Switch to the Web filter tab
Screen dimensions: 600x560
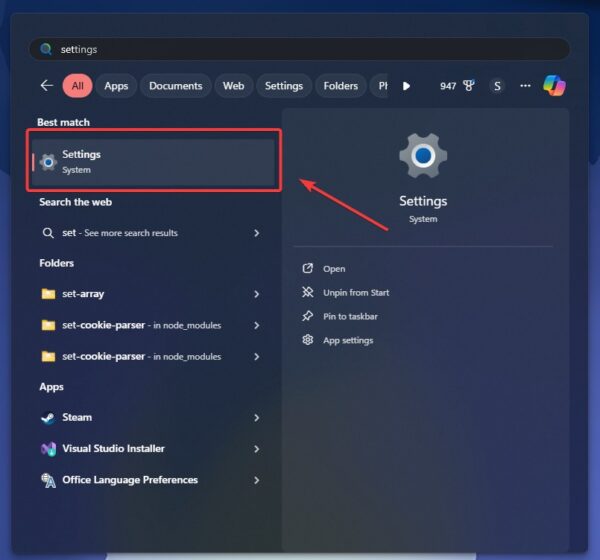233,86
